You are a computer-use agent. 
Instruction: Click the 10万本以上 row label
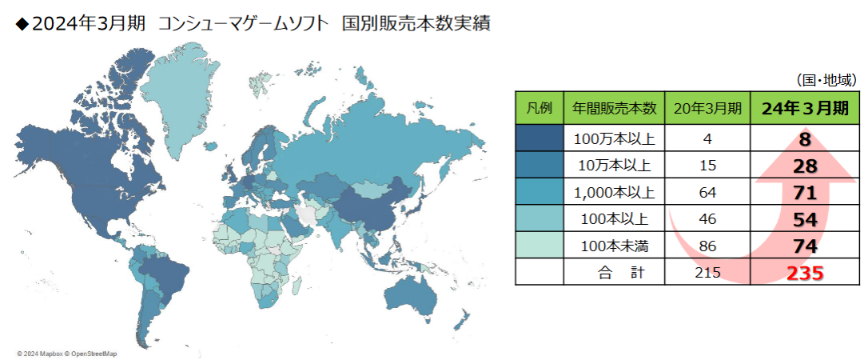(613, 166)
